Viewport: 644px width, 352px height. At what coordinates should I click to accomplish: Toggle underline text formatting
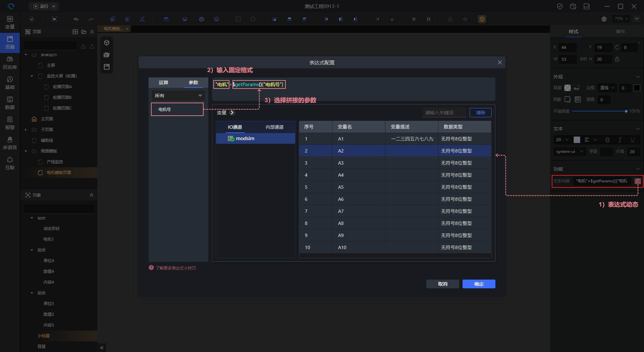pos(632,140)
